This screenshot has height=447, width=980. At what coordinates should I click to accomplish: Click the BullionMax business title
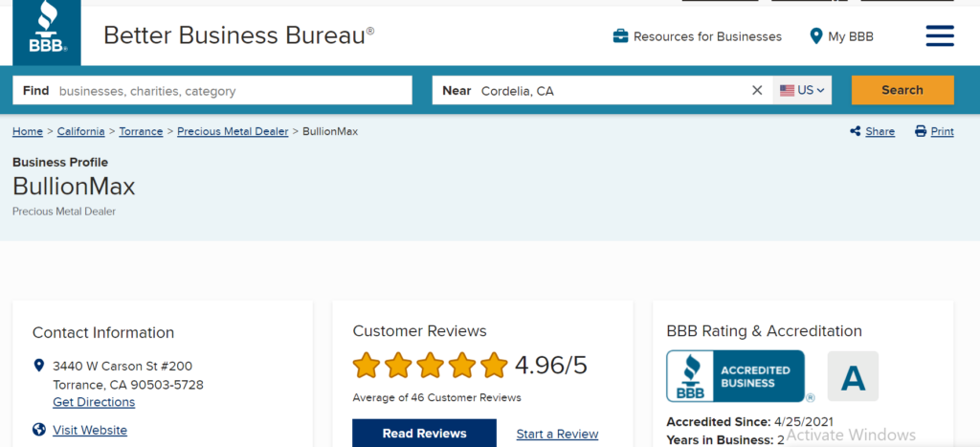(74, 187)
